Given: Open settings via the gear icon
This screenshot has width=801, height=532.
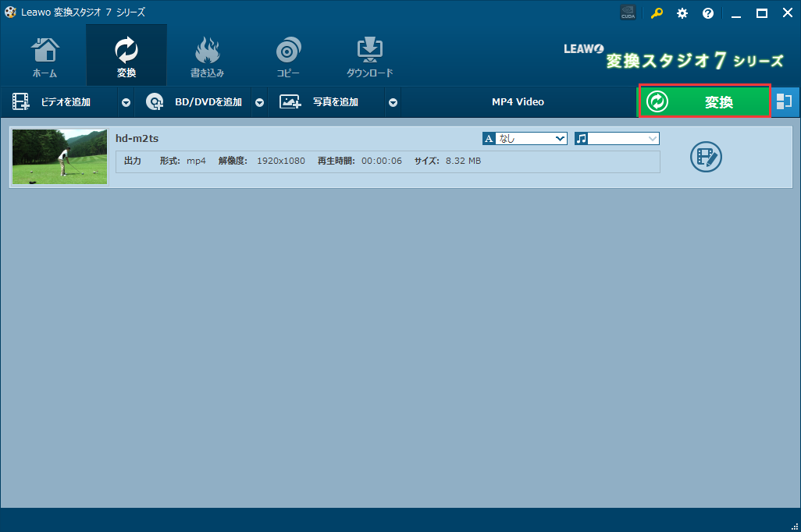Looking at the screenshot, I should pyautogui.click(x=682, y=12).
